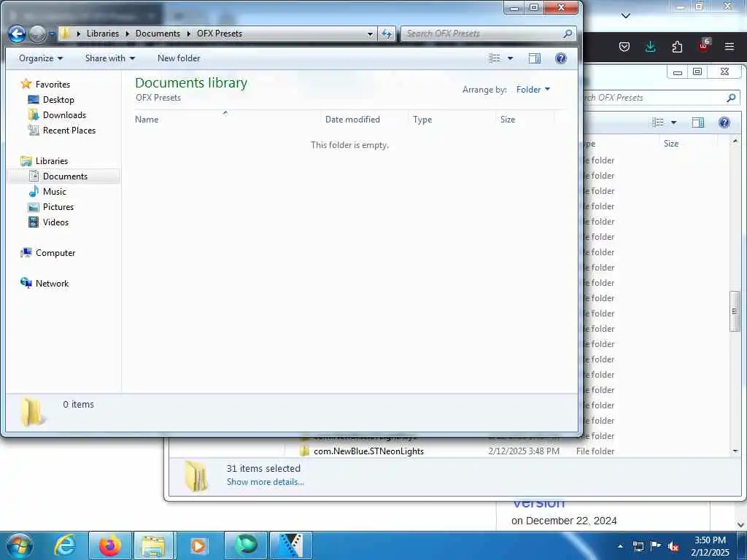747x560 pixels.
Task: Click the Type column header in front window
Action: pyautogui.click(x=452, y=119)
